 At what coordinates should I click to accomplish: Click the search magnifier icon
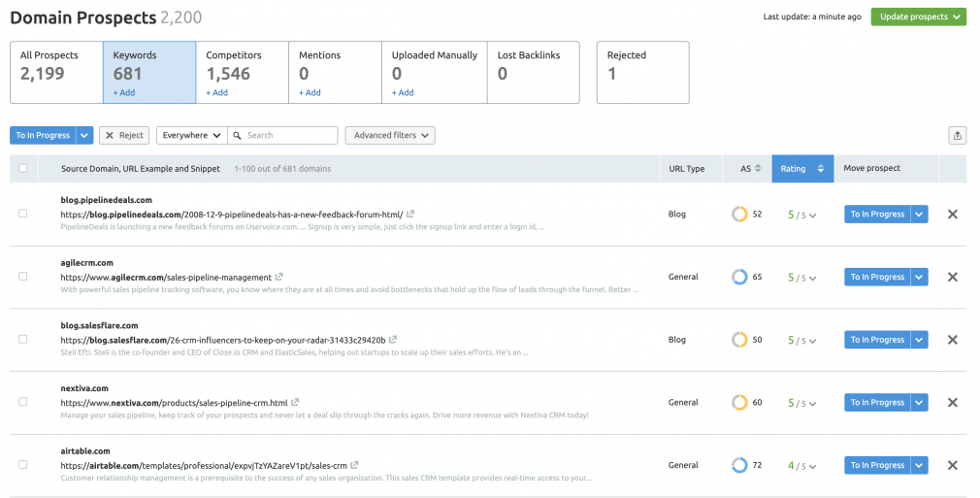pyautogui.click(x=237, y=135)
